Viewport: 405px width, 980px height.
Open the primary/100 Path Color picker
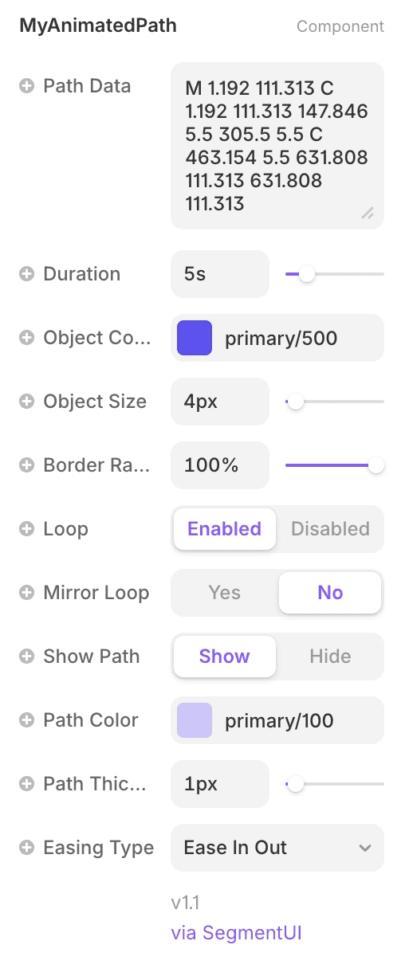point(277,720)
